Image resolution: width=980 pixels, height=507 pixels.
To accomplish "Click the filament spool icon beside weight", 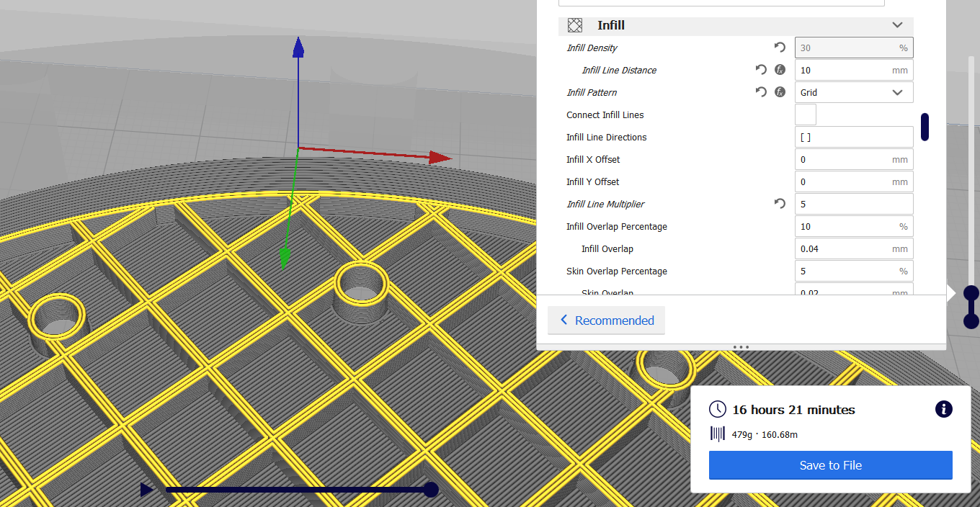I will (x=718, y=433).
